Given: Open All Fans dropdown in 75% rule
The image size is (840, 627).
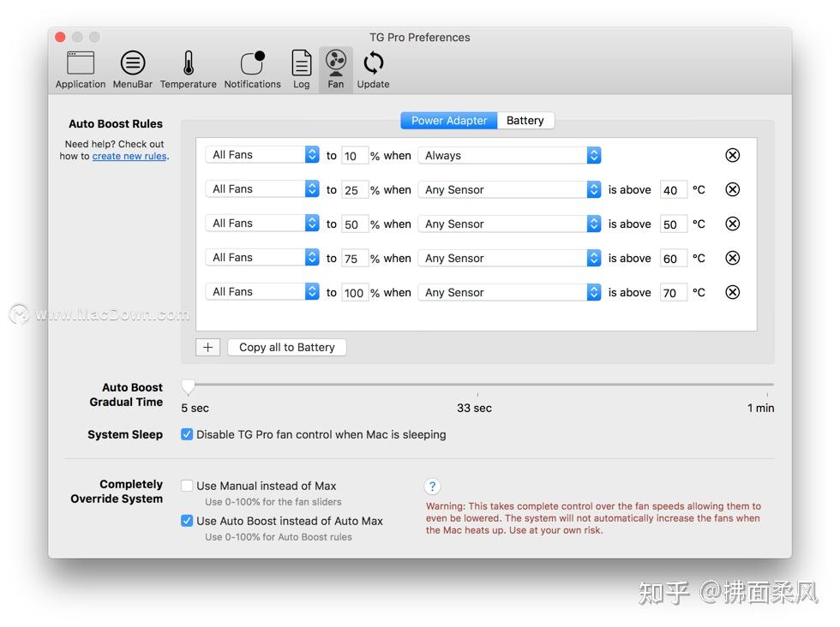Looking at the screenshot, I should click(x=262, y=258).
